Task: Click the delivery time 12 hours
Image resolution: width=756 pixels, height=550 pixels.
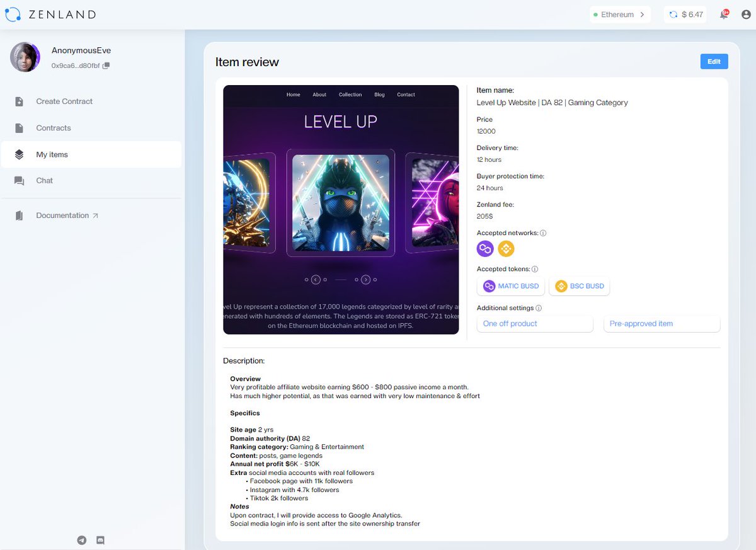Action: pos(490,159)
